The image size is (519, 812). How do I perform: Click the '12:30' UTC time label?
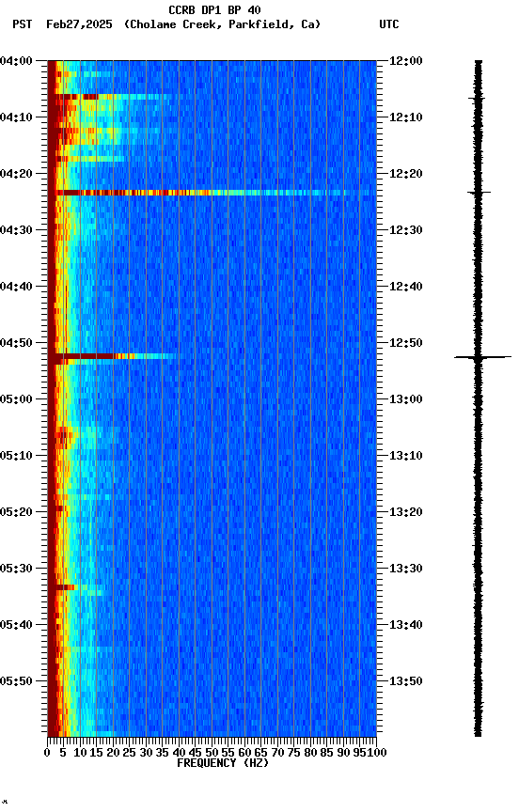[406, 230]
